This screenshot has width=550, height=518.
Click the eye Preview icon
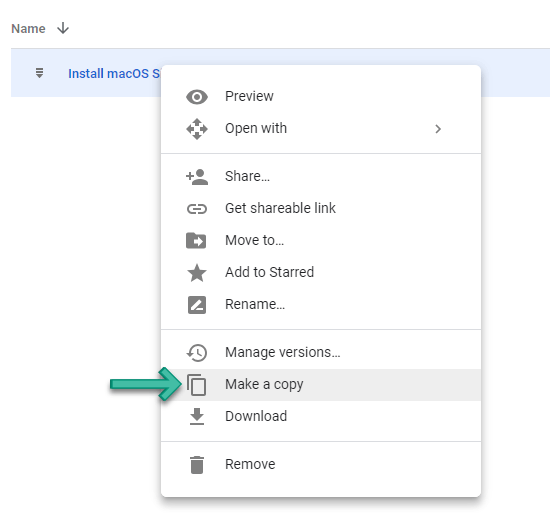[197, 96]
